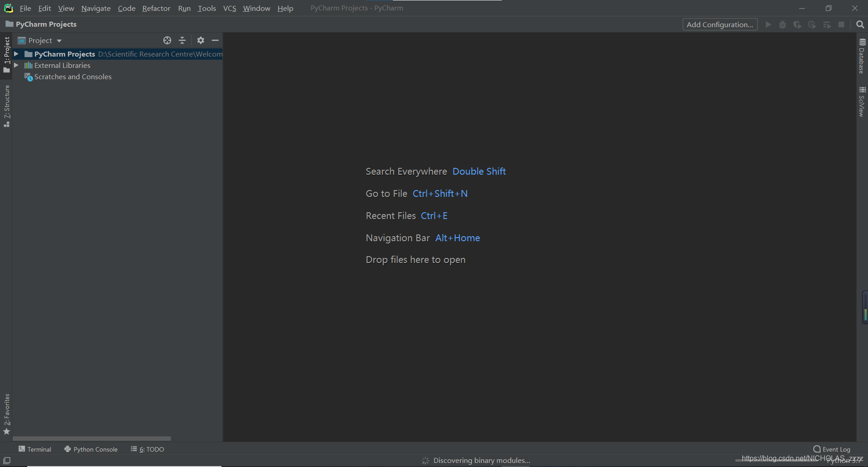
Task: Click the Debug bug icon
Action: [x=783, y=24]
